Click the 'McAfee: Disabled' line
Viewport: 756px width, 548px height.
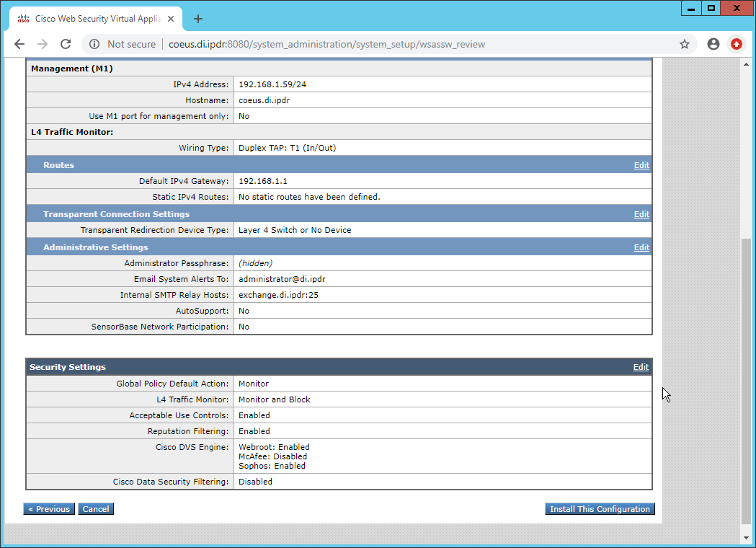tap(273, 456)
